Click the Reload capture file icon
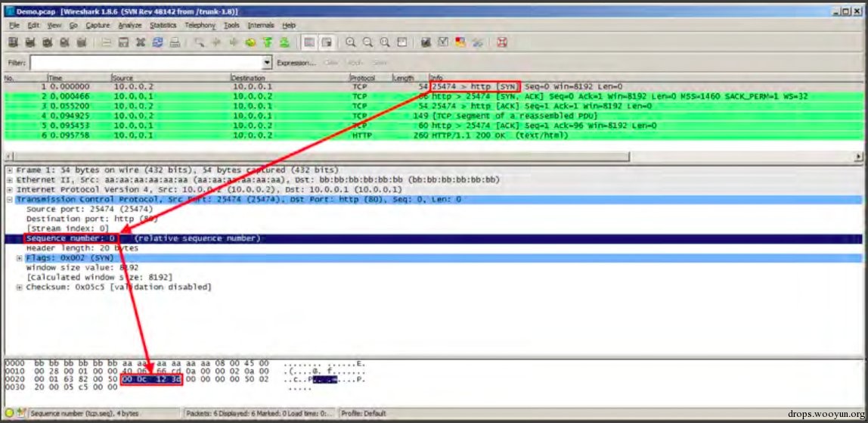 (158, 42)
